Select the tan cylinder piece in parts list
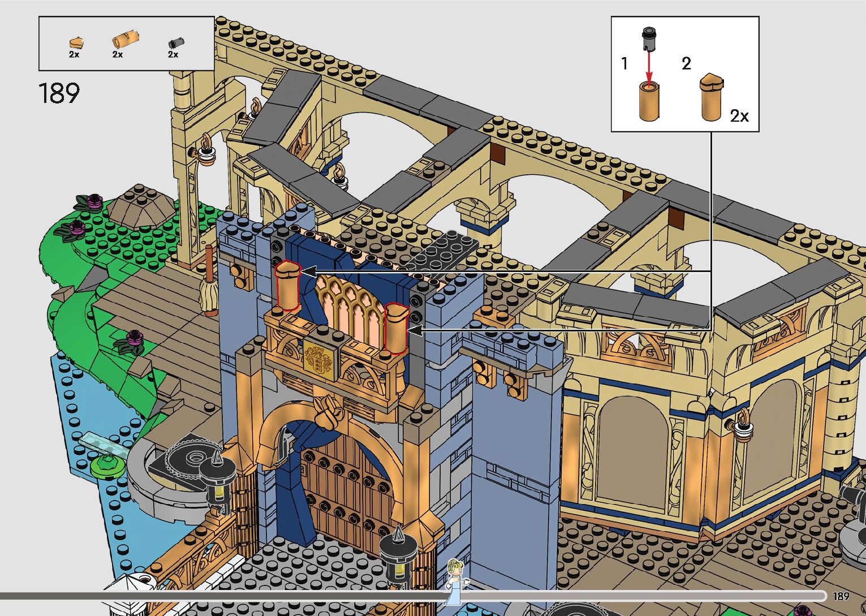Image resolution: width=866 pixels, height=616 pixels. click(124, 40)
